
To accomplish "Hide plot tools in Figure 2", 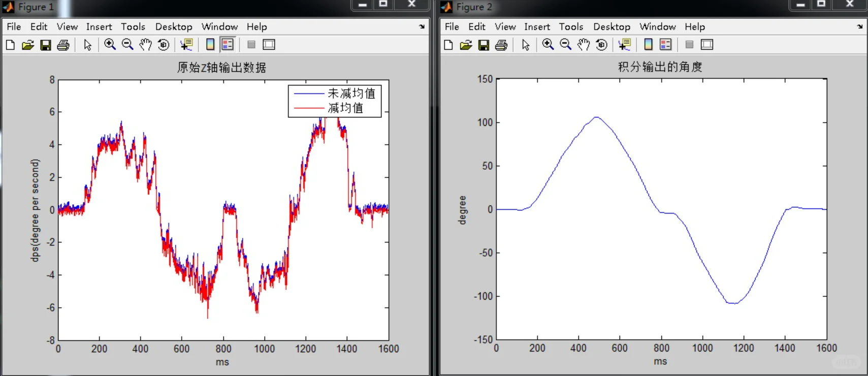I will tap(689, 45).
